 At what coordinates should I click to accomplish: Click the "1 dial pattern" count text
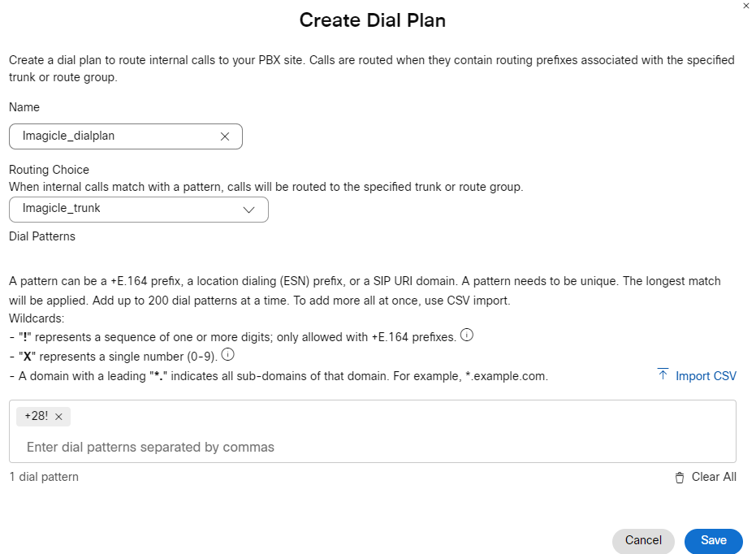44,477
